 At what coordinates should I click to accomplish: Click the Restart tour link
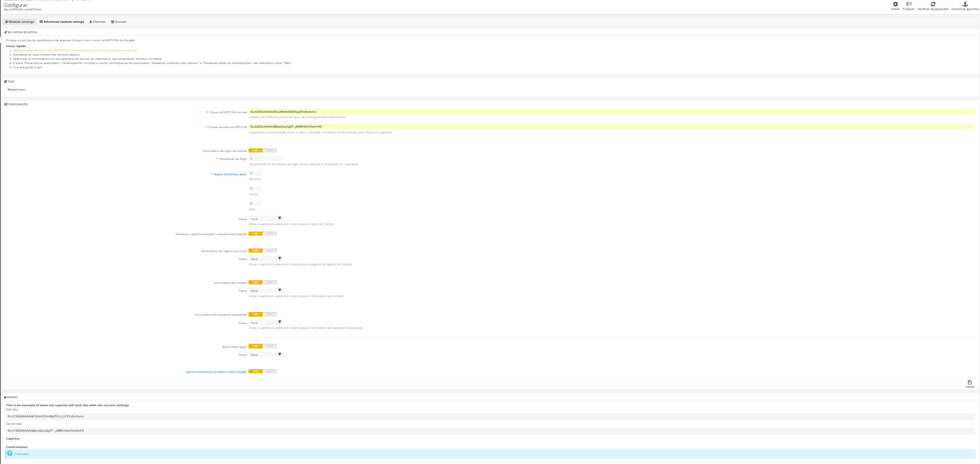(x=16, y=90)
